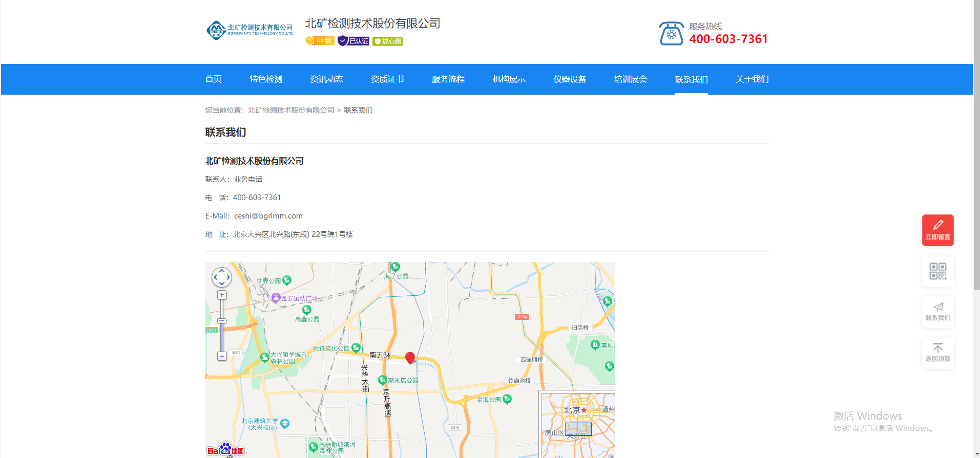Click the page vertical scrollbar

click(976, 146)
